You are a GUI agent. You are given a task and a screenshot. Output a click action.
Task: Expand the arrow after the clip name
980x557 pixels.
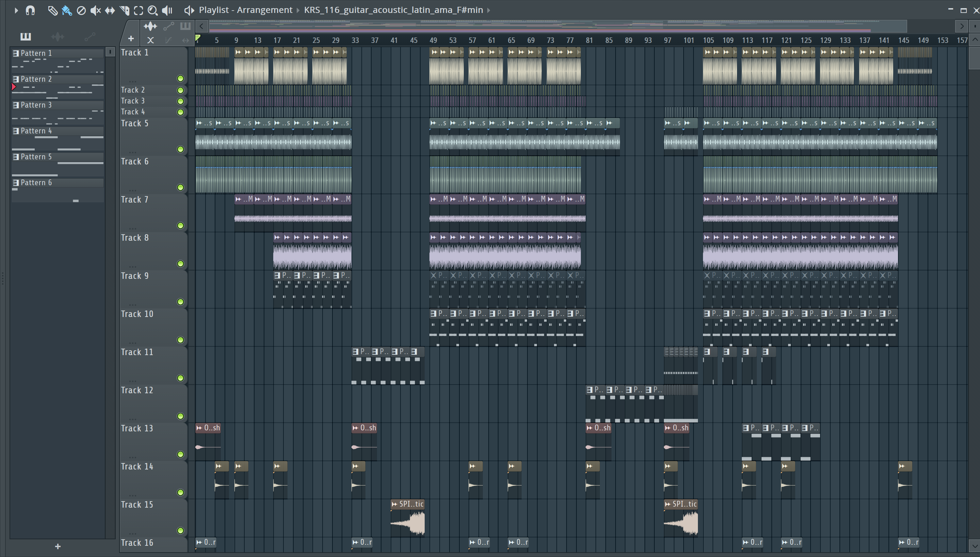[x=489, y=10]
